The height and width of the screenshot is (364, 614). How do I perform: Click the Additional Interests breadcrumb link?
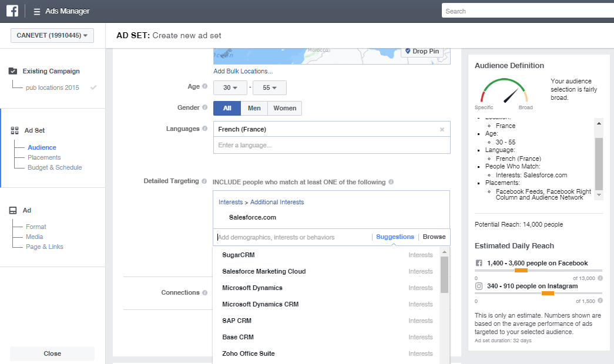coord(277,202)
